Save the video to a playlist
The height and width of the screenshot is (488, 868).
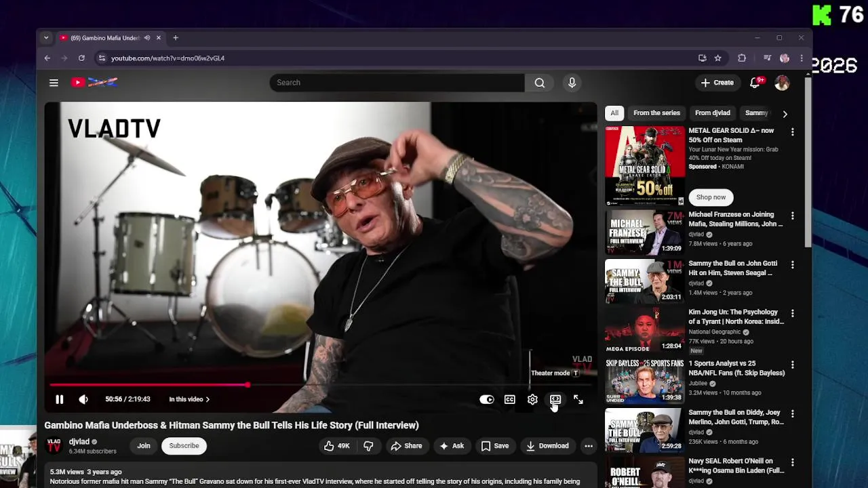click(494, 446)
